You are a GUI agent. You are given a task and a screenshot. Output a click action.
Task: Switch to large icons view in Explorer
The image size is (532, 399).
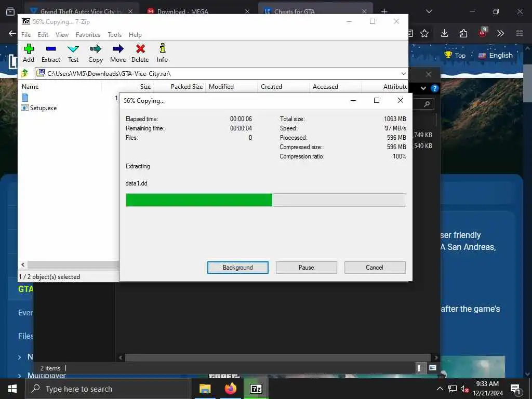point(432,368)
